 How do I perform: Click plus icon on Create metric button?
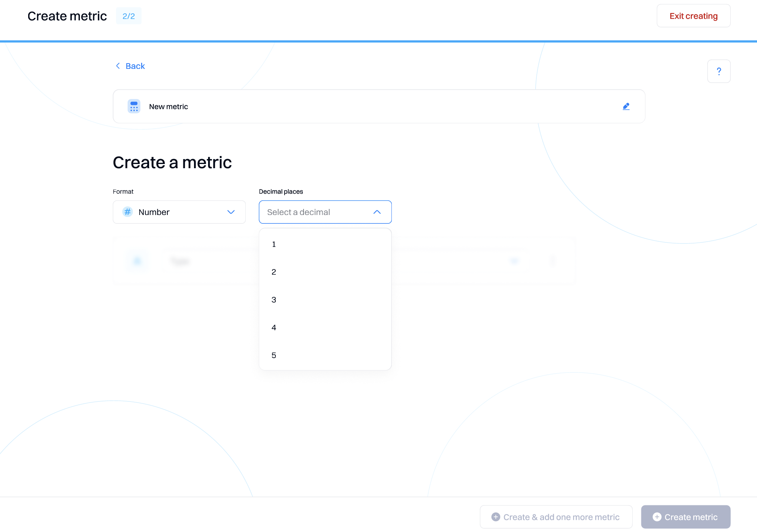pos(657,517)
